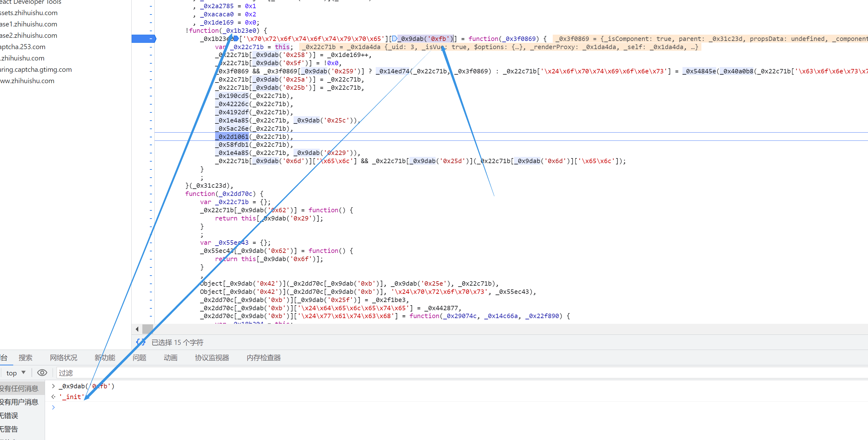Screen dimensions: 868x440
Task: Select base1.zhihuishu.com in source tree
Action: [28, 24]
